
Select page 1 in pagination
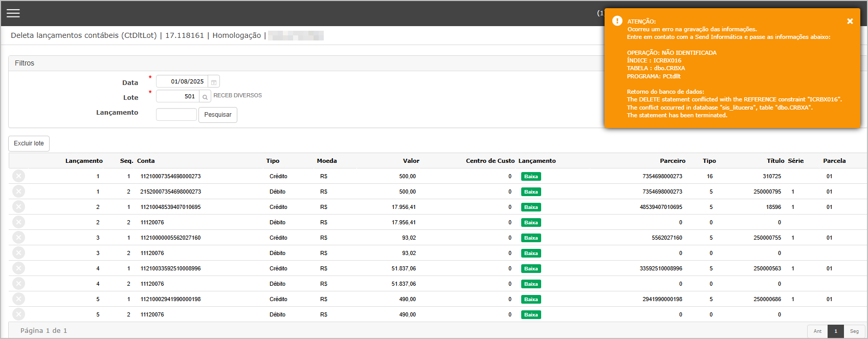point(836,331)
